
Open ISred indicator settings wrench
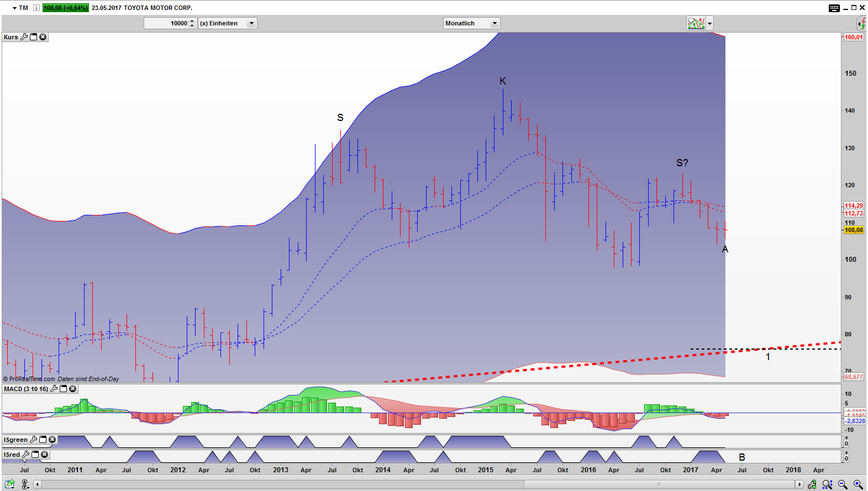coord(25,455)
